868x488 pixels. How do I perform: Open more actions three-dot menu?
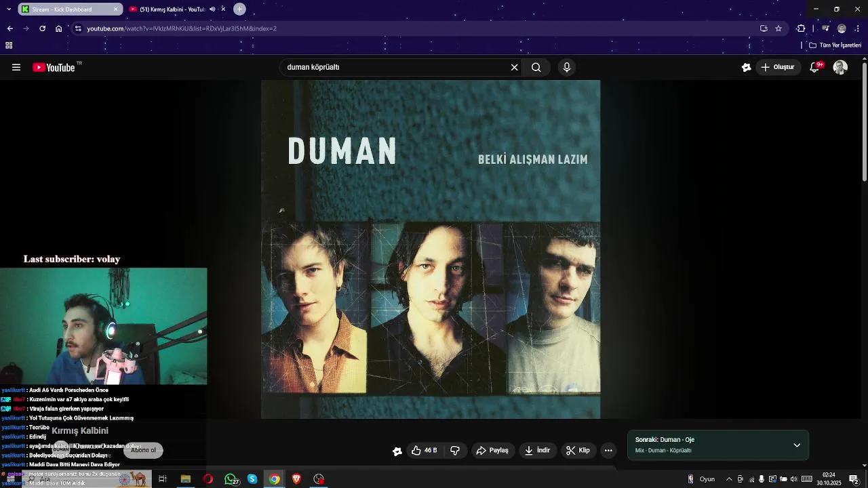click(x=608, y=450)
